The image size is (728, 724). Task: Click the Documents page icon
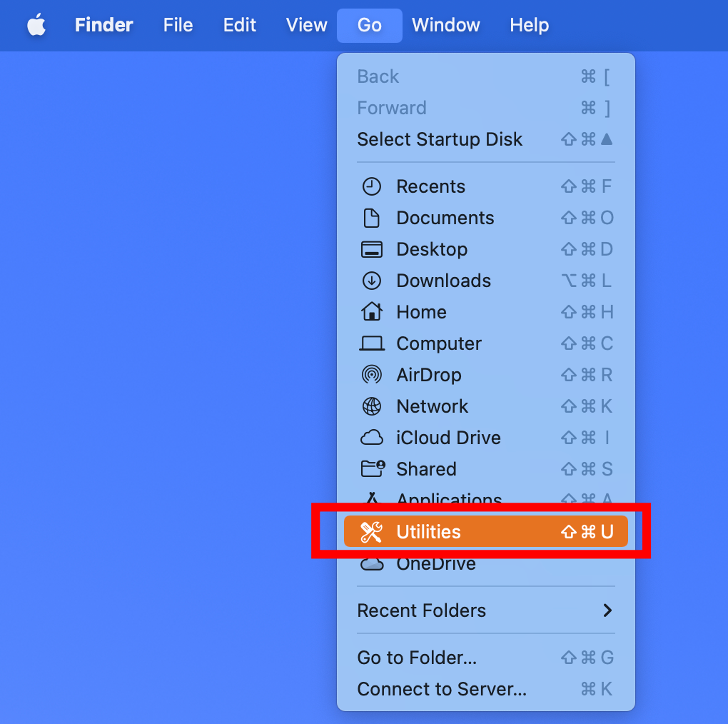(372, 218)
